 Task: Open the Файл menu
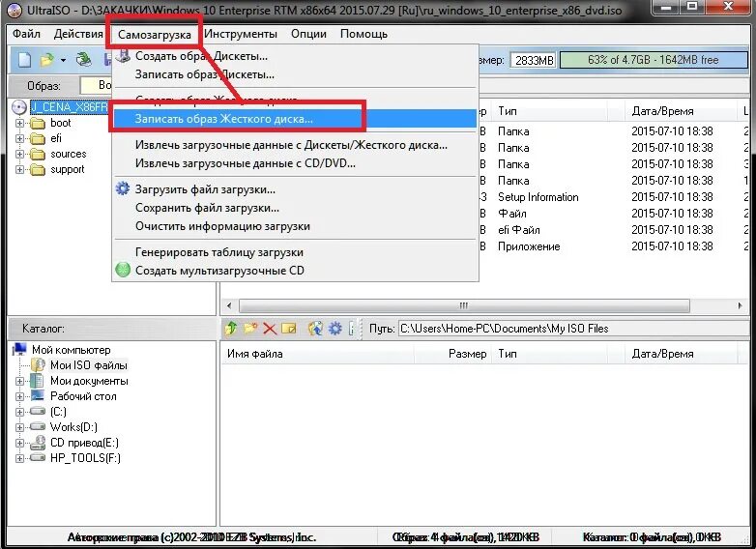pos(26,34)
